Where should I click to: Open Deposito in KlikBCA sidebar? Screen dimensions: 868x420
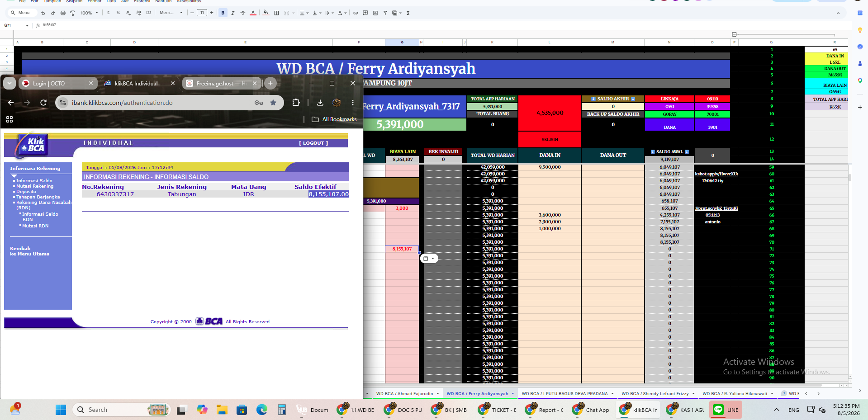[x=26, y=192]
